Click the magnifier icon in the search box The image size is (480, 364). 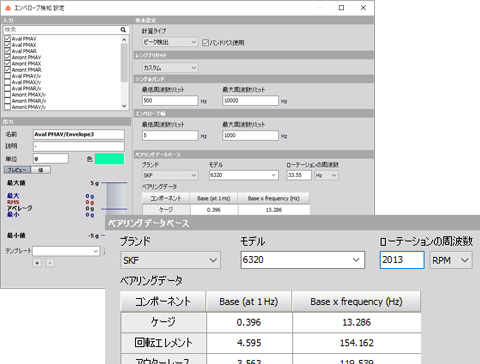pyautogui.click(x=123, y=30)
